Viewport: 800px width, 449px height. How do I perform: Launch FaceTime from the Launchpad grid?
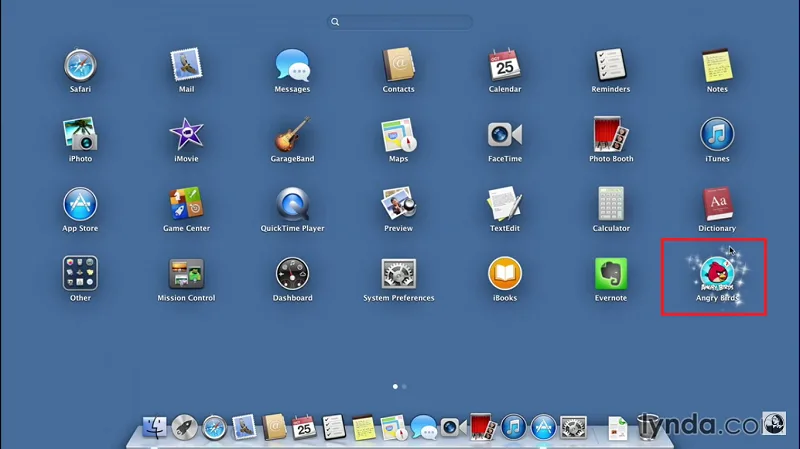coord(505,135)
